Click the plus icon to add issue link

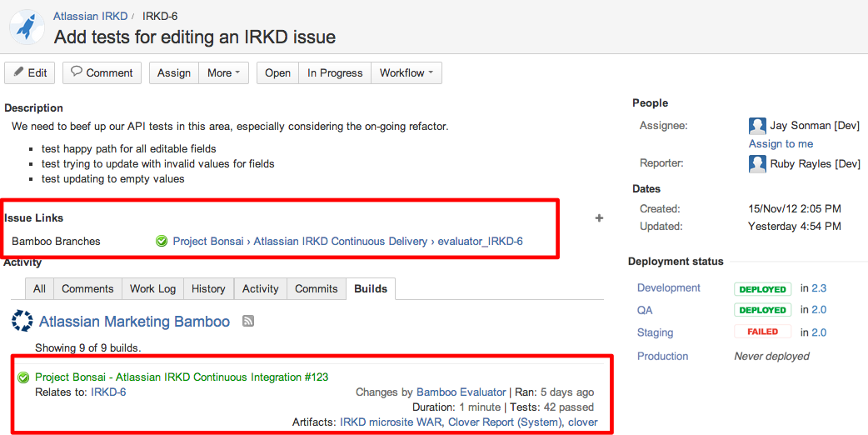[x=599, y=218]
